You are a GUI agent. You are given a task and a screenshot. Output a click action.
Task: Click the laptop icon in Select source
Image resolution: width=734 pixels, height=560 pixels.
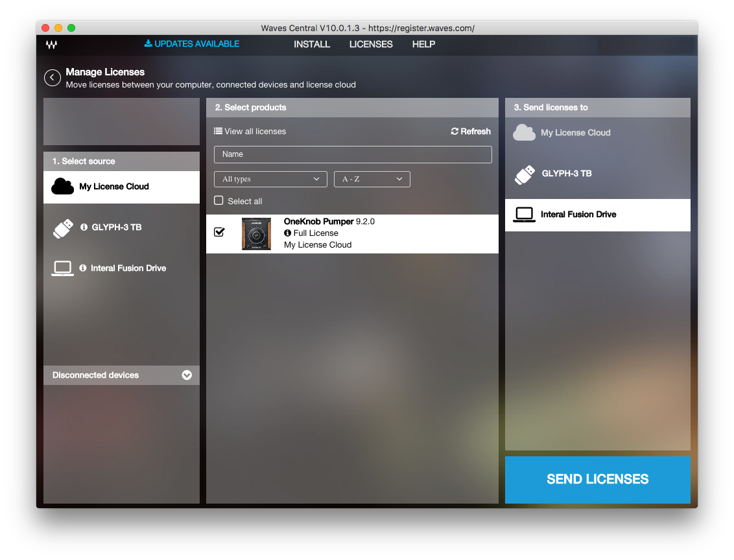point(62,268)
